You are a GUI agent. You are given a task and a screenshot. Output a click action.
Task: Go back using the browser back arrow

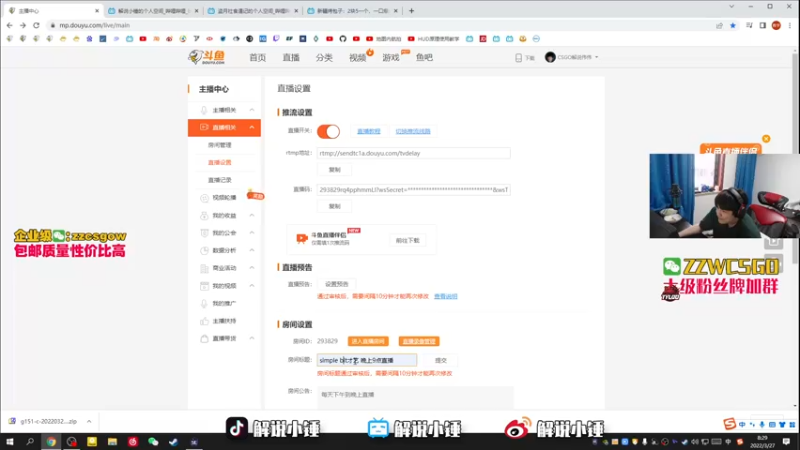[x=10, y=25]
